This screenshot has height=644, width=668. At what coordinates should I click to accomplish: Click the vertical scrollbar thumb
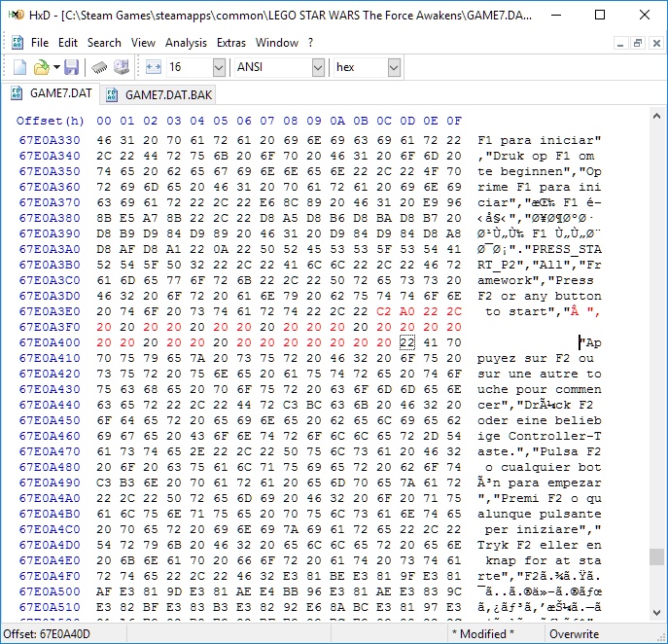(656, 556)
